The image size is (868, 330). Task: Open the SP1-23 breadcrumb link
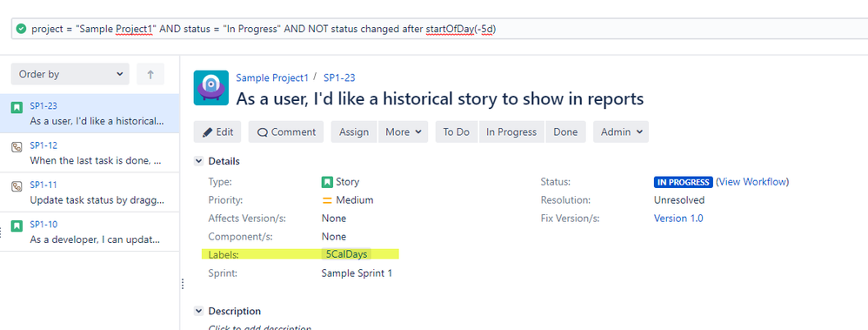(339, 78)
